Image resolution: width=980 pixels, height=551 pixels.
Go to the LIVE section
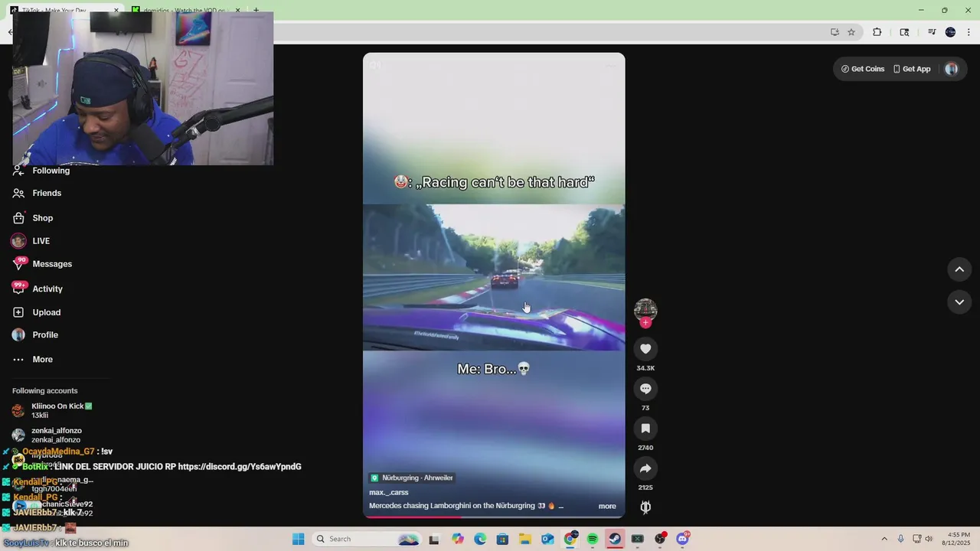coord(41,241)
